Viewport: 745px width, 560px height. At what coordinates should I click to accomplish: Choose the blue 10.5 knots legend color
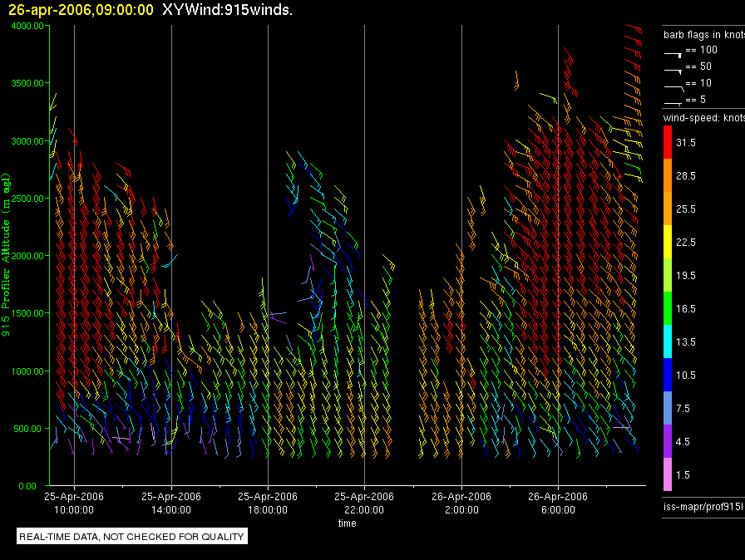(x=669, y=375)
